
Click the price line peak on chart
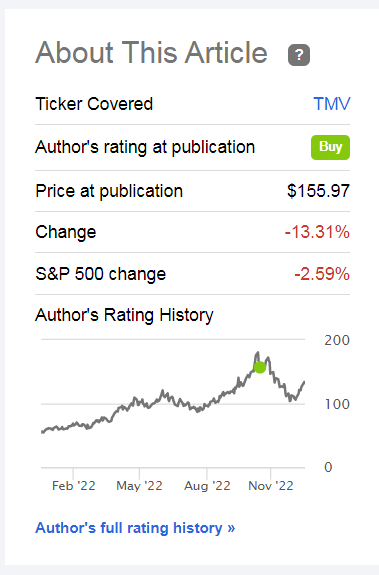click(257, 353)
